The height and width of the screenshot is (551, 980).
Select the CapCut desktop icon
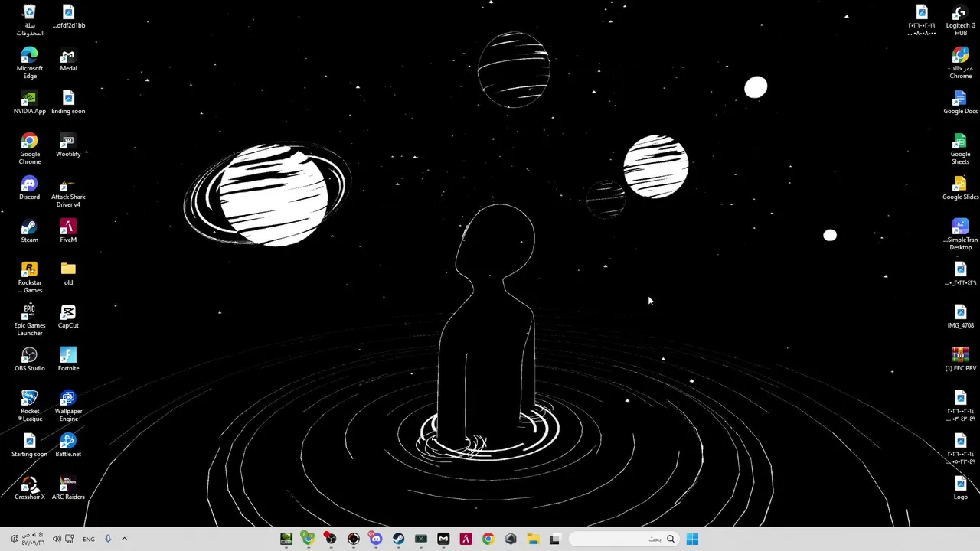pos(68,317)
